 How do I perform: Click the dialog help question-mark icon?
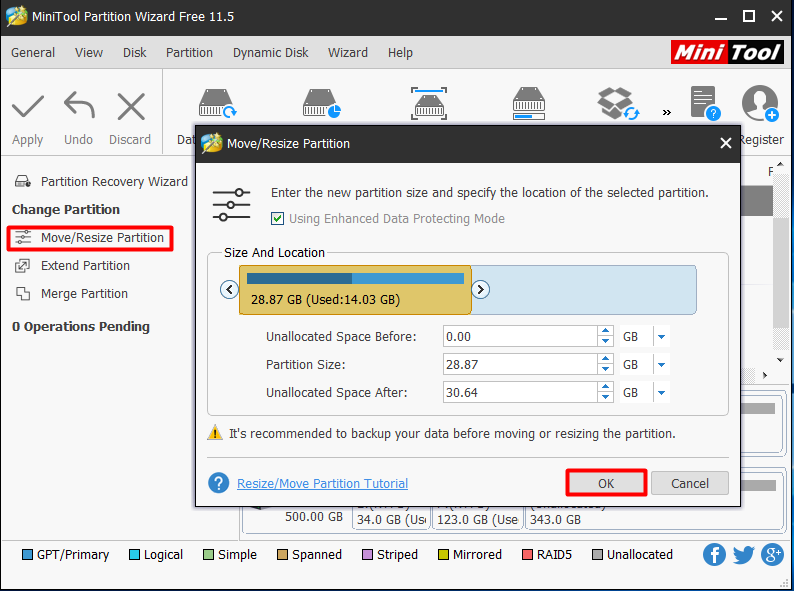coord(218,483)
